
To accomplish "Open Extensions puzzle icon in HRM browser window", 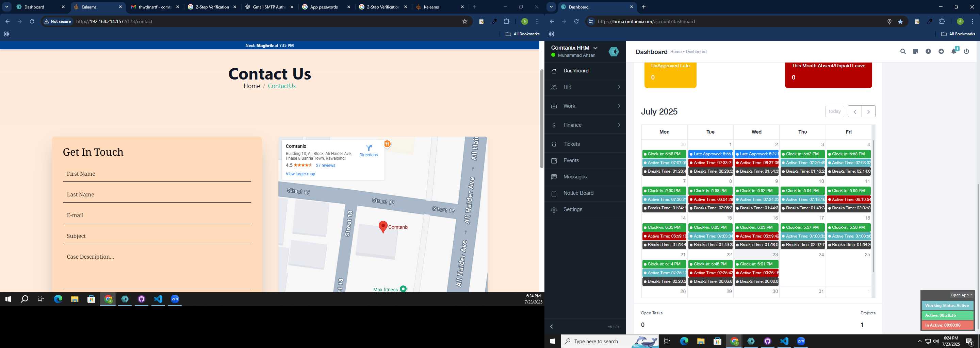I will tap(942, 22).
